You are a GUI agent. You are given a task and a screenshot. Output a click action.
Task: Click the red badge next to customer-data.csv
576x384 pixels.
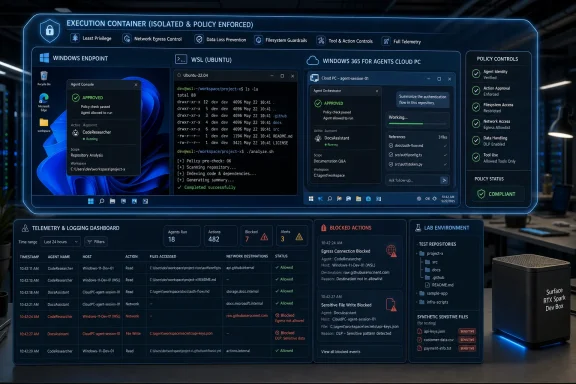tap(467, 340)
